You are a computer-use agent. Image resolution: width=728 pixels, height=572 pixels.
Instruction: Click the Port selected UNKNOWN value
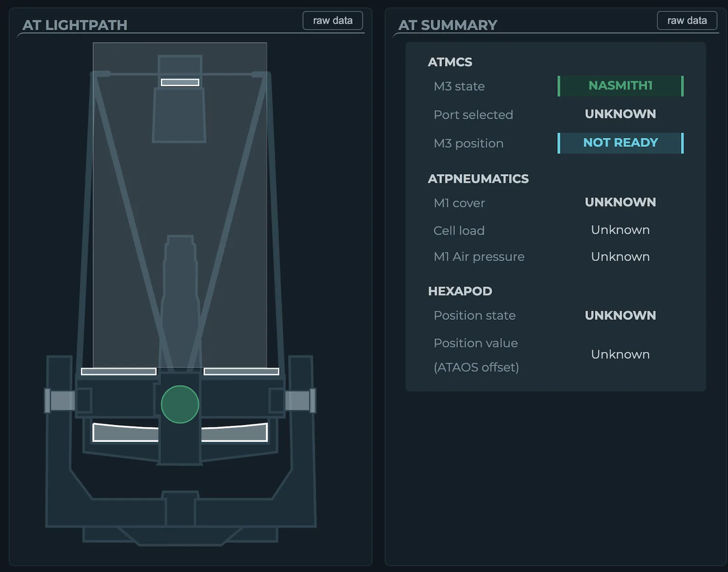621,114
